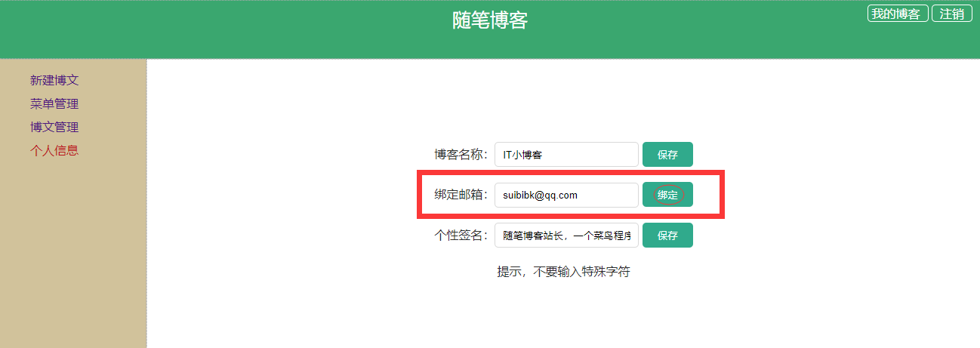Click the 绑定 button beside the email

pos(667,195)
